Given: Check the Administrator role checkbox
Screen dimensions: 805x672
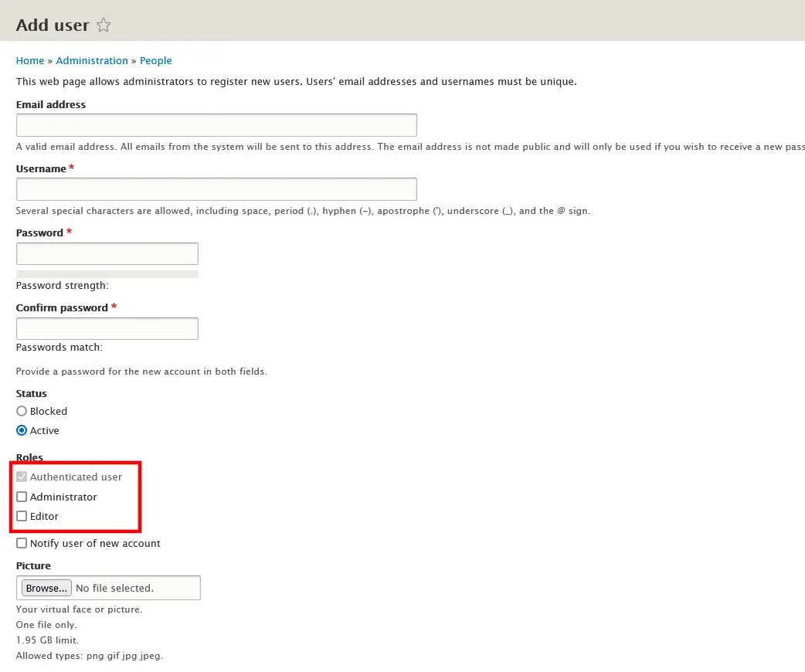Looking at the screenshot, I should coord(22,497).
